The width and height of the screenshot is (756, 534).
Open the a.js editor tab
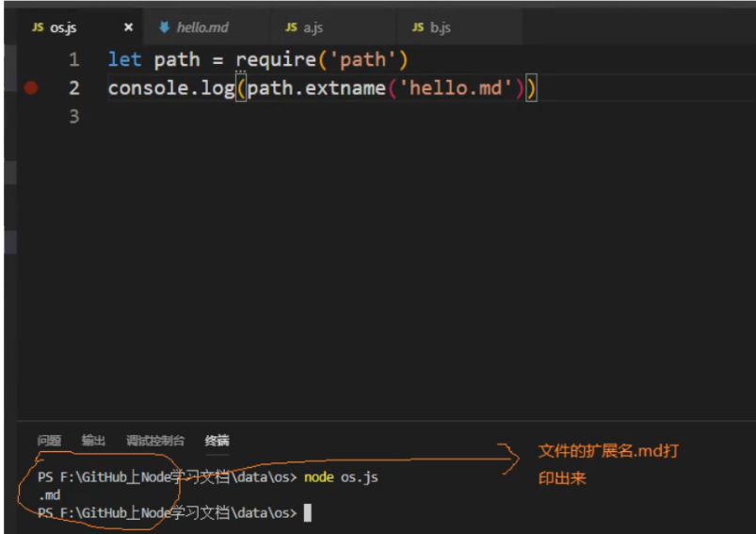(332, 27)
